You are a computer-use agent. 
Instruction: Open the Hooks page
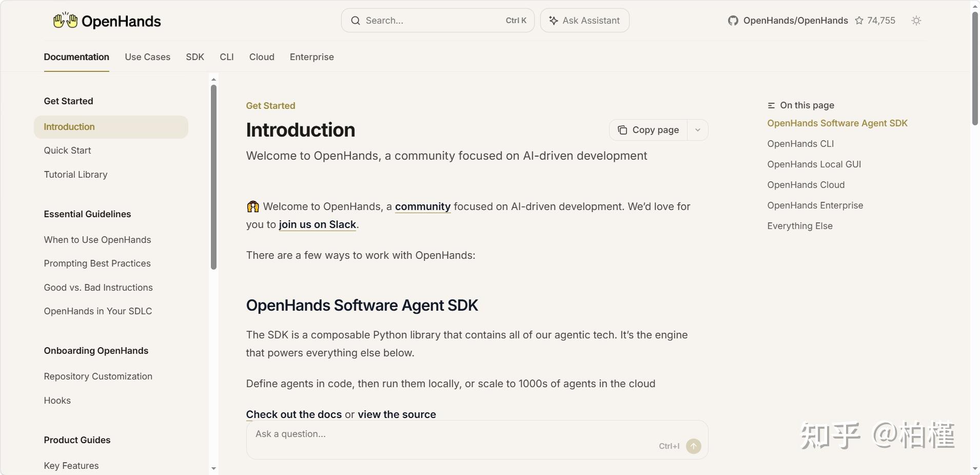coord(57,401)
